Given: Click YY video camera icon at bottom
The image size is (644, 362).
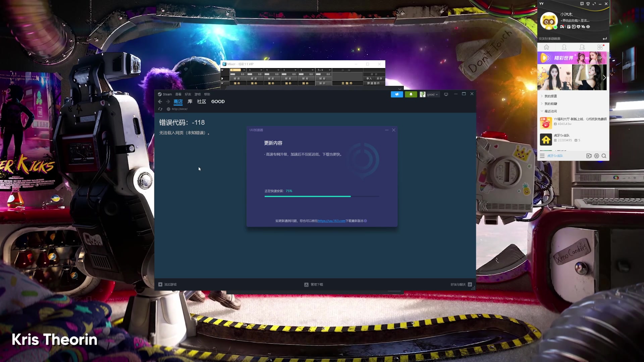Looking at the screenshot, I should [589, 156].
